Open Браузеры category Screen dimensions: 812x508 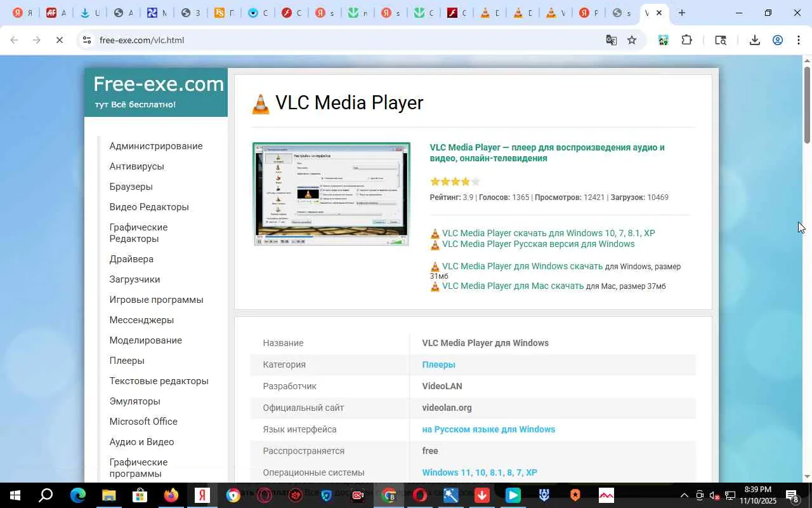131,187
